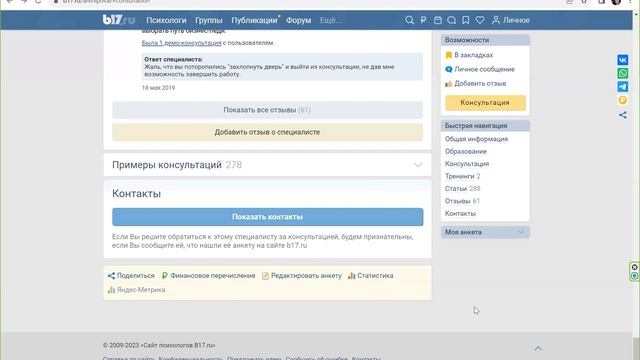Open the Личное profile menu
This screenshot has height=360, width=640.
(x=511, y=20)
